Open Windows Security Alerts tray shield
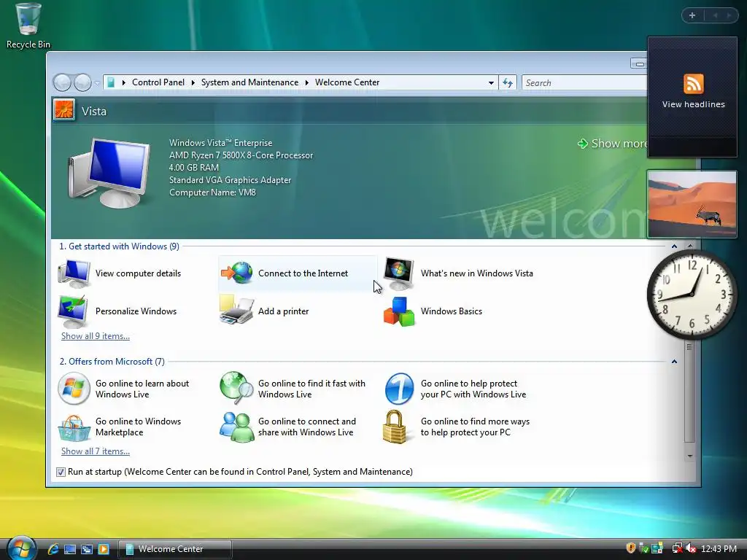The image size is (747, 560). tap(631, 548)
